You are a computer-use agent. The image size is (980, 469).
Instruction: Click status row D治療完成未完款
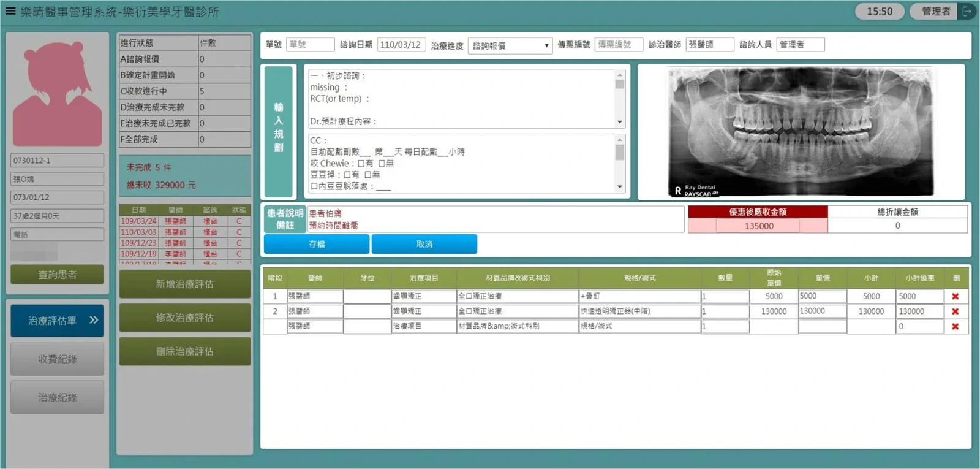pos(184,107)
